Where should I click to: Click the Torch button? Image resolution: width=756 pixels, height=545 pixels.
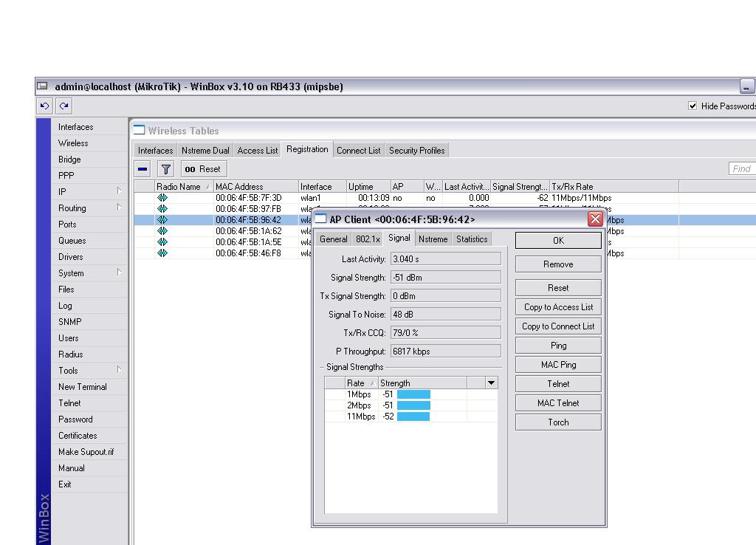[558, 422]
